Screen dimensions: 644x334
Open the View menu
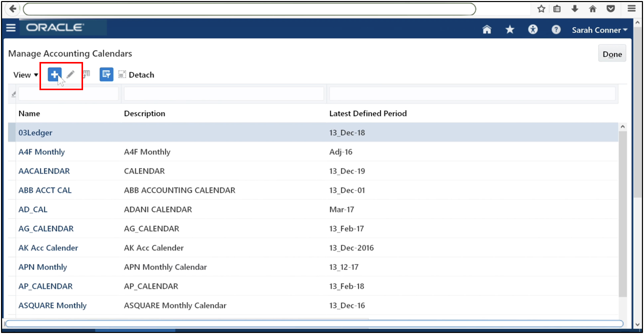click(x=25, y=74)
